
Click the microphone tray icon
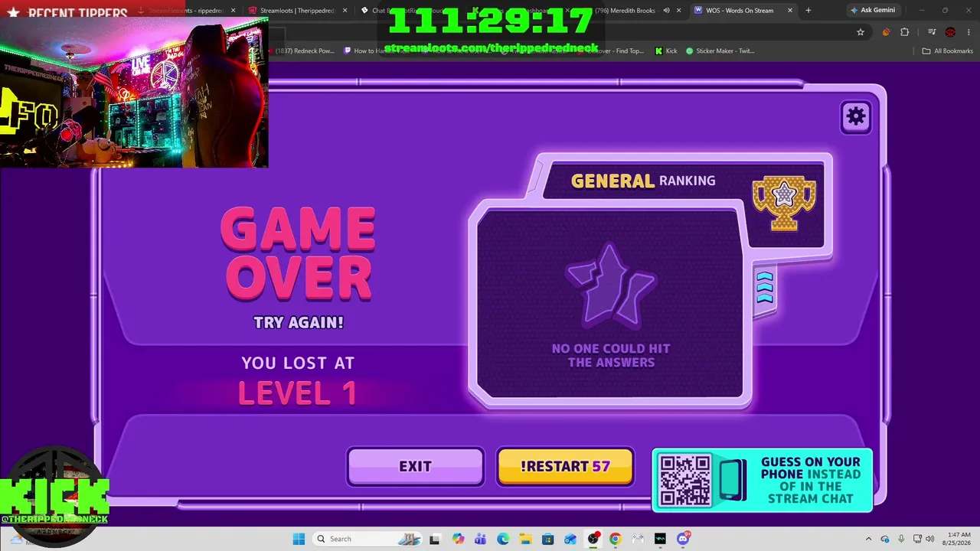tap(901, 539)
